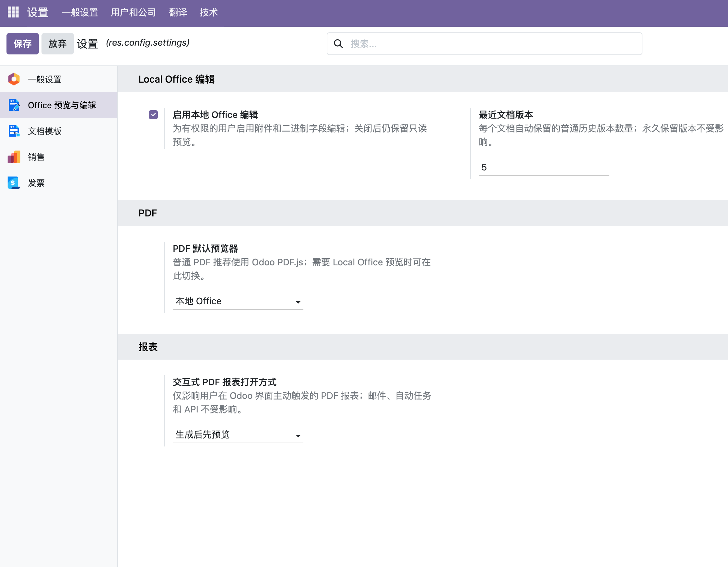The height and width of the screenshot is (567, 728).
Task: Click the 发票 sidebar icon
Action: [x=14, y=183]
